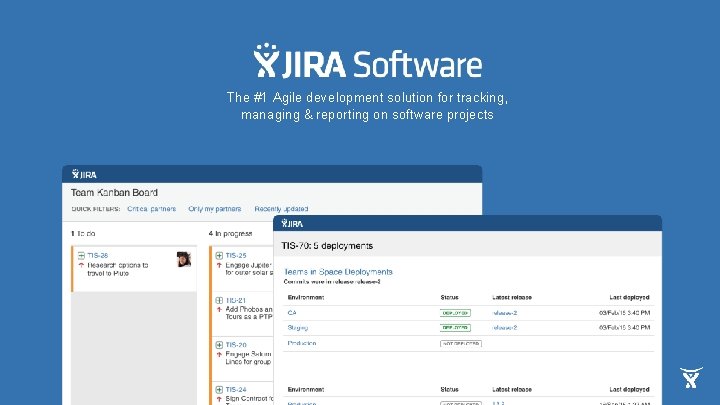Open issue TIS-20 in the In progress column
The image size is (720, 405).
[236, 345]
